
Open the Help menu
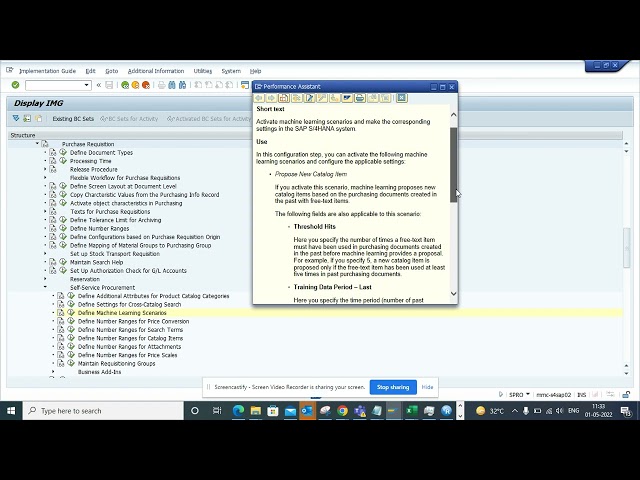pyautogui.click(x=256, y=71)
